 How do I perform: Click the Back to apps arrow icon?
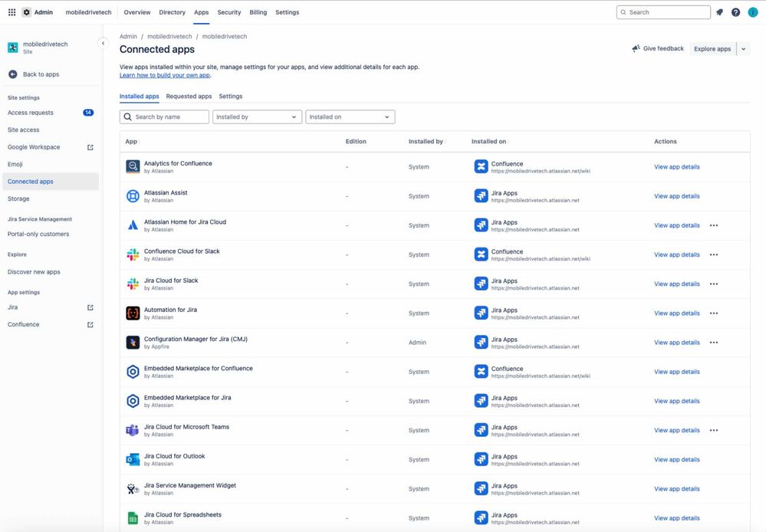pyautogui.click(x=13, y=74)
